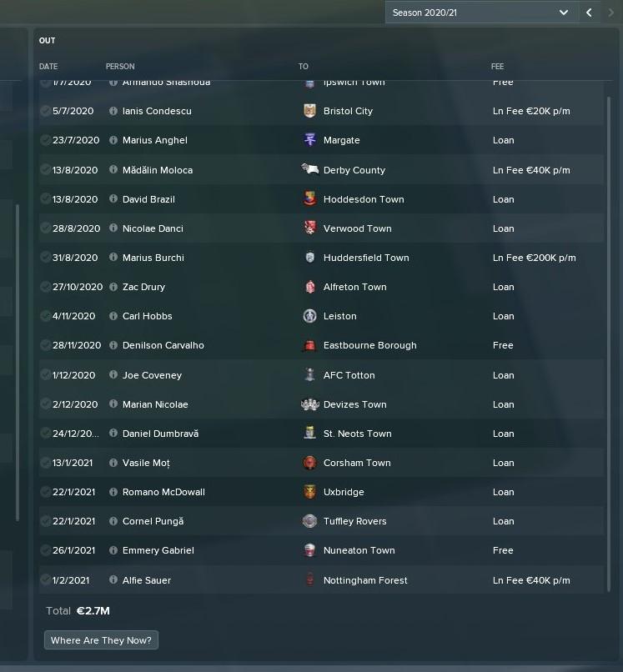
Task: Click the Devizes Town badge icon
Action: pyautogui.click(x=309, y=404)
